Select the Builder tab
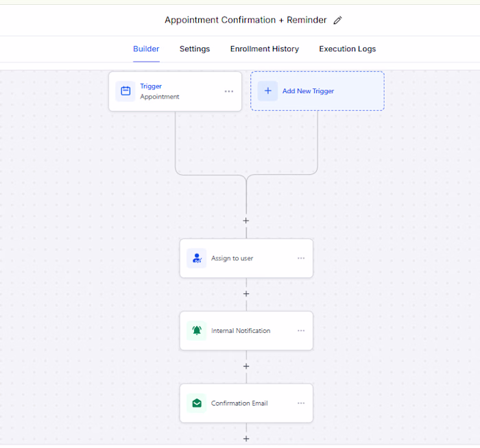 [146, 49]
